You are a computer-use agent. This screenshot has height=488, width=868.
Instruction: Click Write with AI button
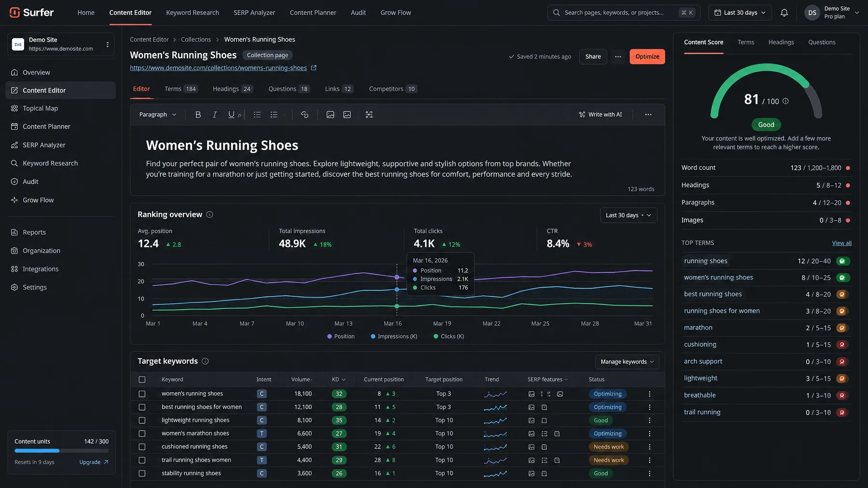click(x=600, y=115)
